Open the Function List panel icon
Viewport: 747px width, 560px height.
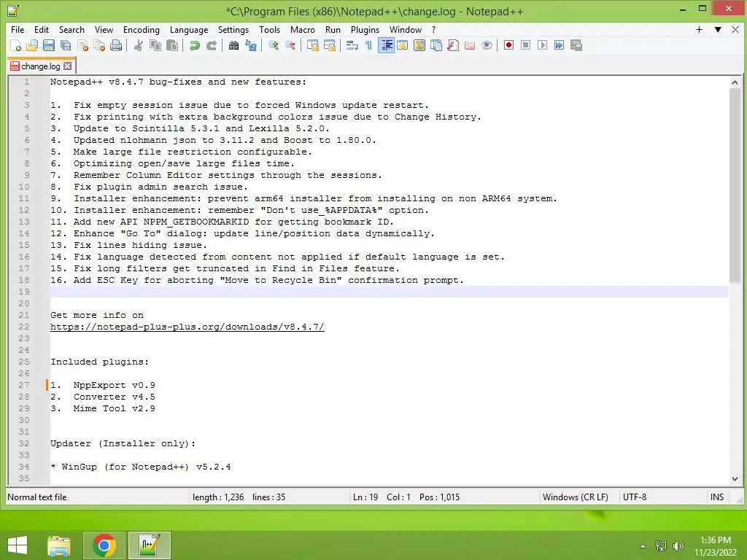click(453, 45)
